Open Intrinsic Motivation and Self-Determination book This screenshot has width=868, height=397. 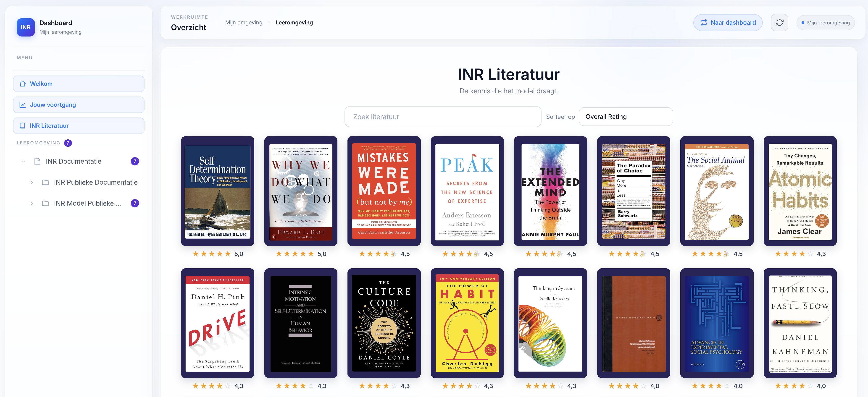[301, 323]
